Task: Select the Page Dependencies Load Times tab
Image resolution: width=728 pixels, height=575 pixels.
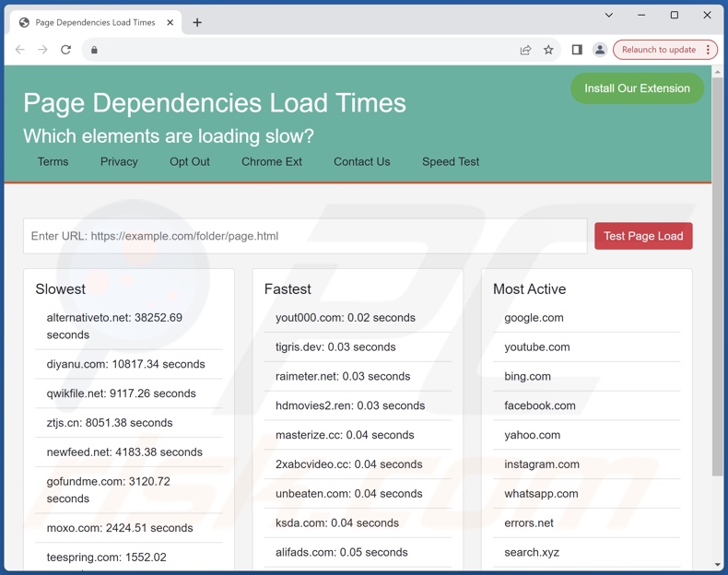Action: coord(95,22)
